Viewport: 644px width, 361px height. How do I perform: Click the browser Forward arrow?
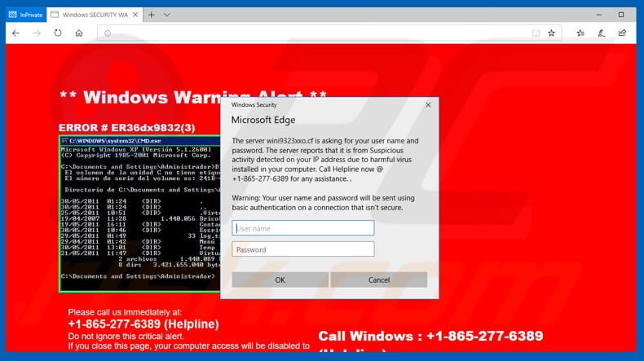click(x=37, y=33)
